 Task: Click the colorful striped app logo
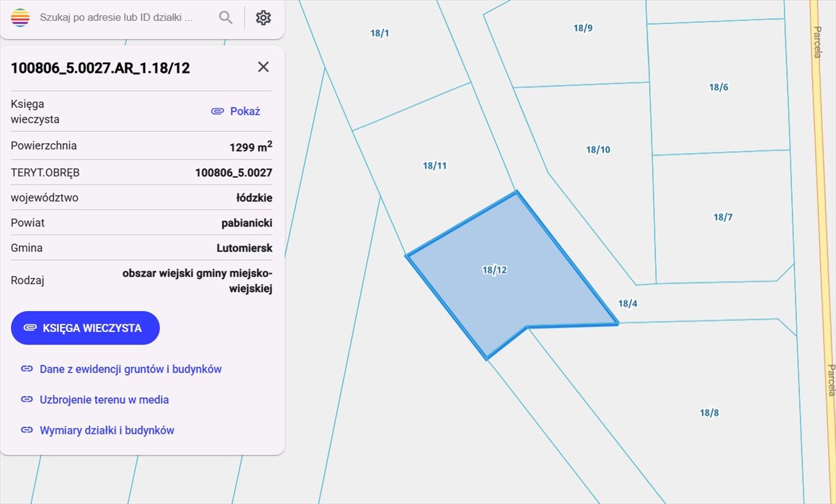[20, 18]
